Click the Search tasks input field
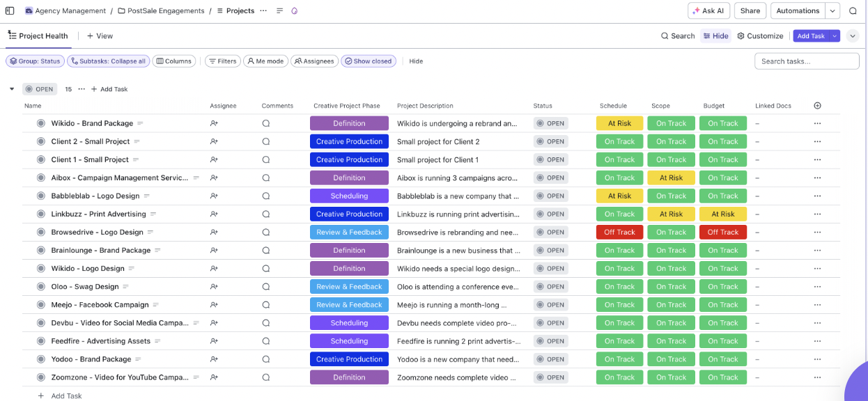Viewport: 868px width, 401px height. [x=807, y=61]
